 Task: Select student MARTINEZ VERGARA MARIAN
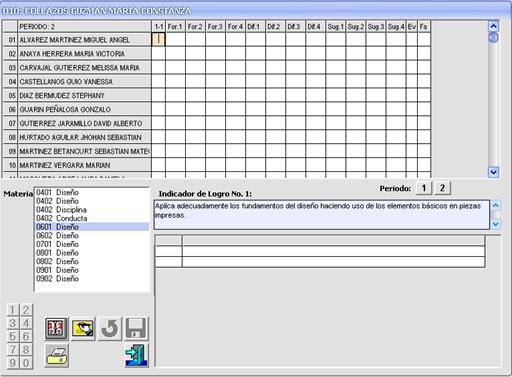click(x=84, y=165)
